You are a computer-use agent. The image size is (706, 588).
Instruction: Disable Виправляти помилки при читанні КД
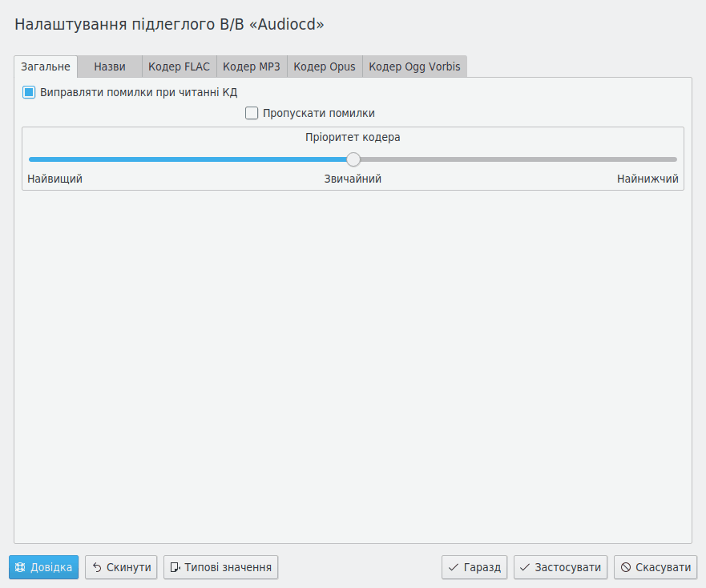pyautogui.click(x=29, y=92)
